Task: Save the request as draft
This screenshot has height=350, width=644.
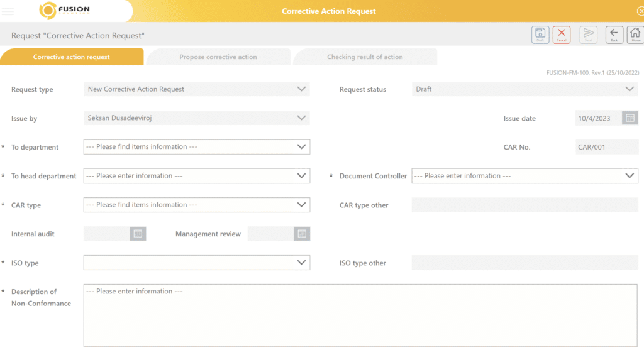Action: [x=540, y=35]
